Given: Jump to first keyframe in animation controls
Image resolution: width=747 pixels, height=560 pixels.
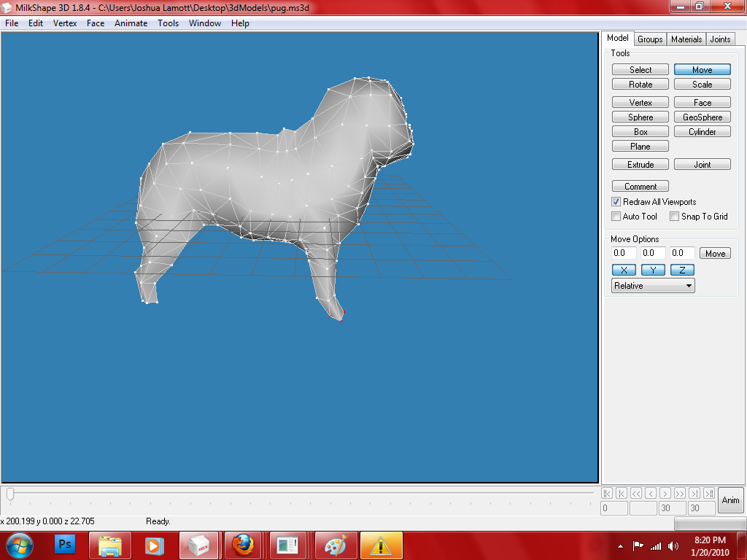Looking at the screenshot, I should point(606,494).
